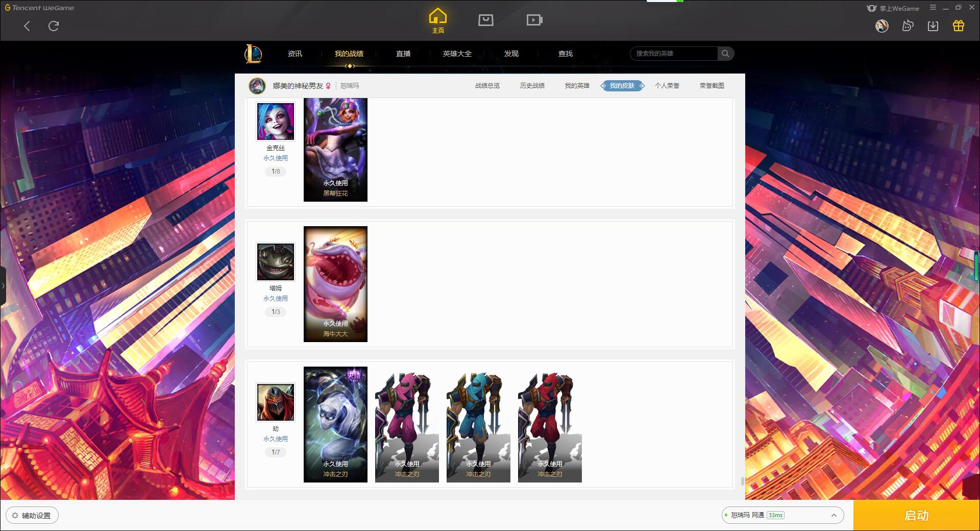Open the download manager icon
This screenshot has width=980, height=531.
click(x=933, y=26)
